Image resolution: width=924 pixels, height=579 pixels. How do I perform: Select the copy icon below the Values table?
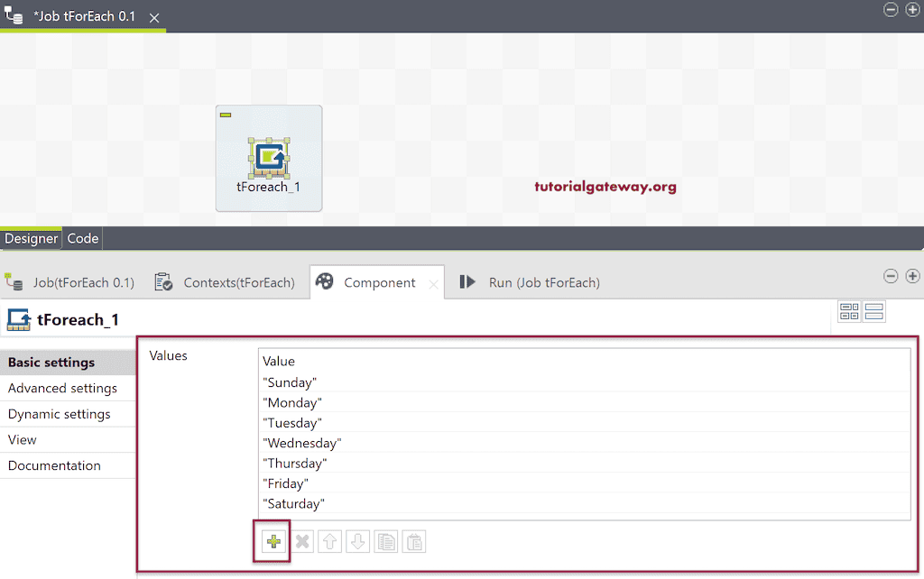pos(385,541)
